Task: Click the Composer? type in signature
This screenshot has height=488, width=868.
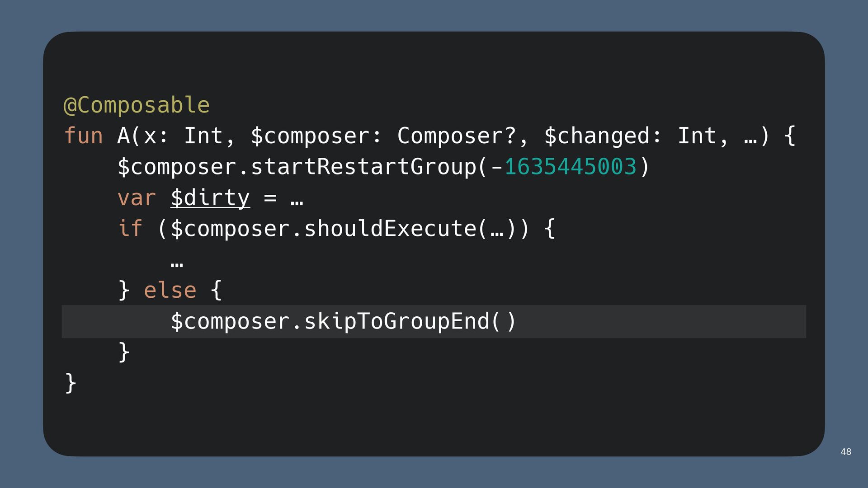Action: pos(456,136)
